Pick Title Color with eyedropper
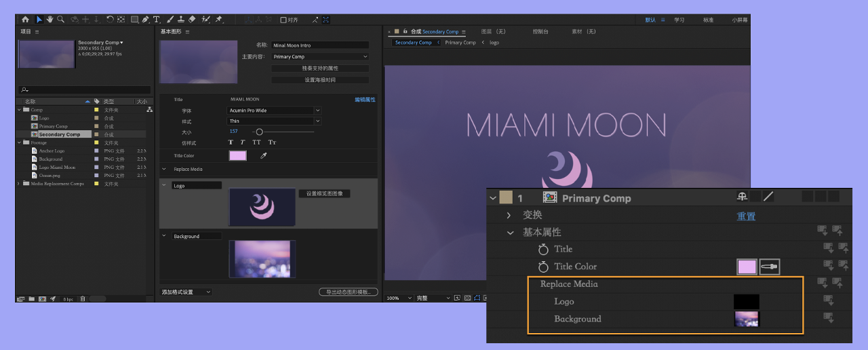This screenshot has width=868, height=350. [x=264, y=155]
